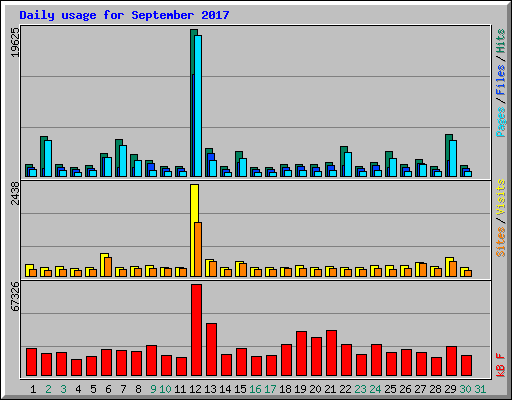Click the 2438 visits axis value
This screenshot has height=400, width=512.
(15, 193)
